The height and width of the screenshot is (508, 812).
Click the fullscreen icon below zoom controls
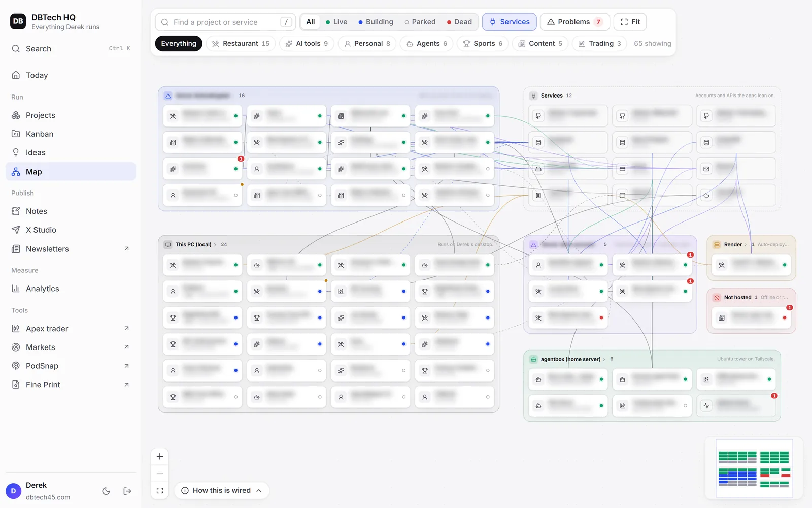point(160,491)
